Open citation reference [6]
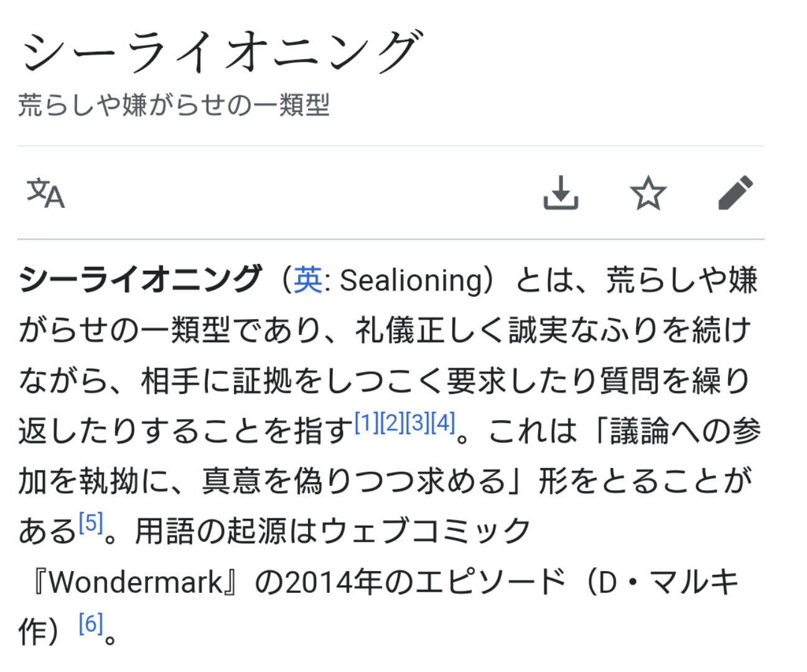Screen dimensions: 807x672 coord(91,623)
